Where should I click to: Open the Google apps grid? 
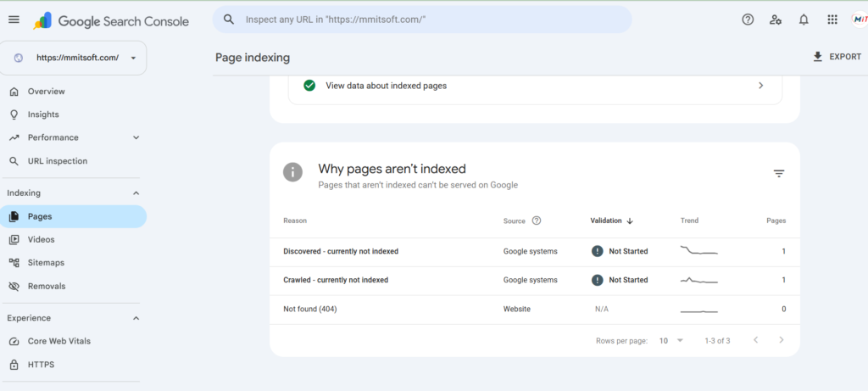[x=832, y=20]
